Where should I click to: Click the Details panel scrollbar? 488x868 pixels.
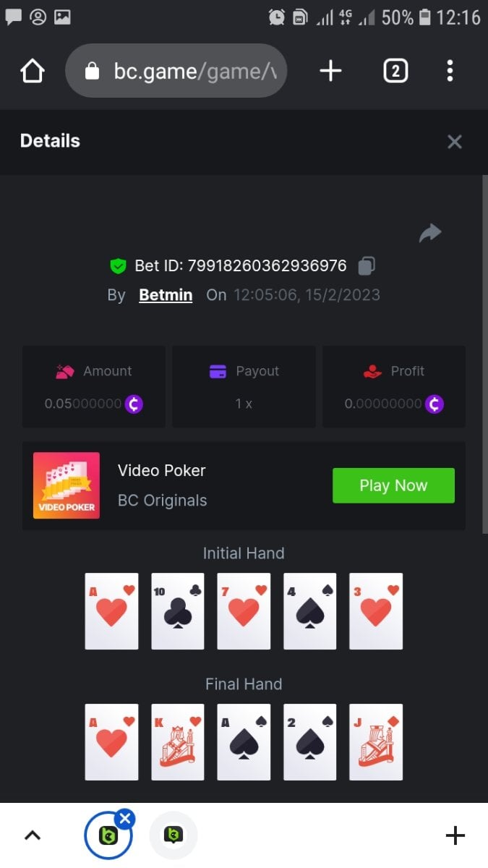point(485,354)
